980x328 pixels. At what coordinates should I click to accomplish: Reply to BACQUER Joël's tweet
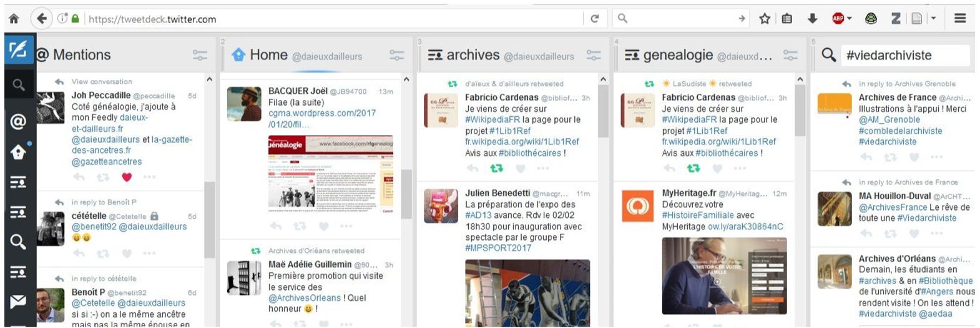pyautogui.click(x=276, y=226)
